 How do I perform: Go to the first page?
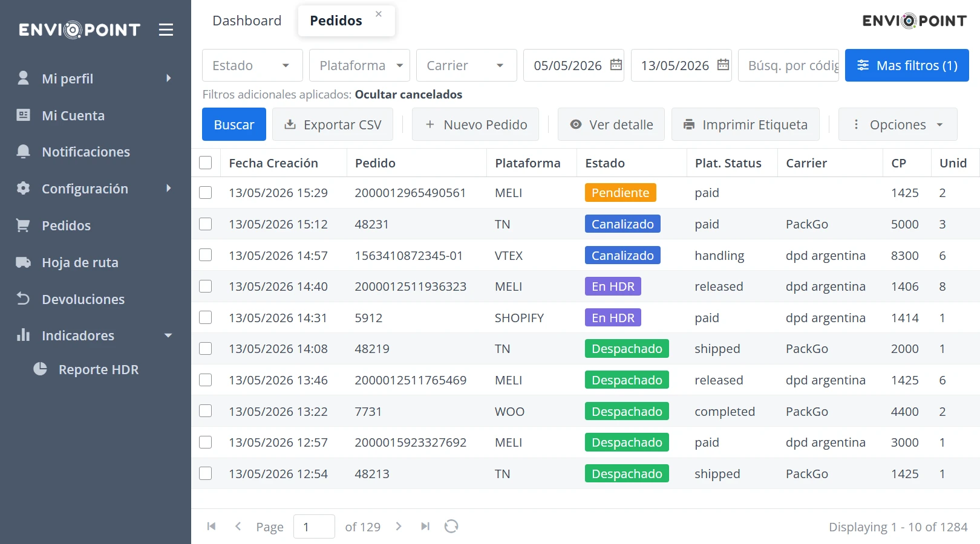pos(211,526)
